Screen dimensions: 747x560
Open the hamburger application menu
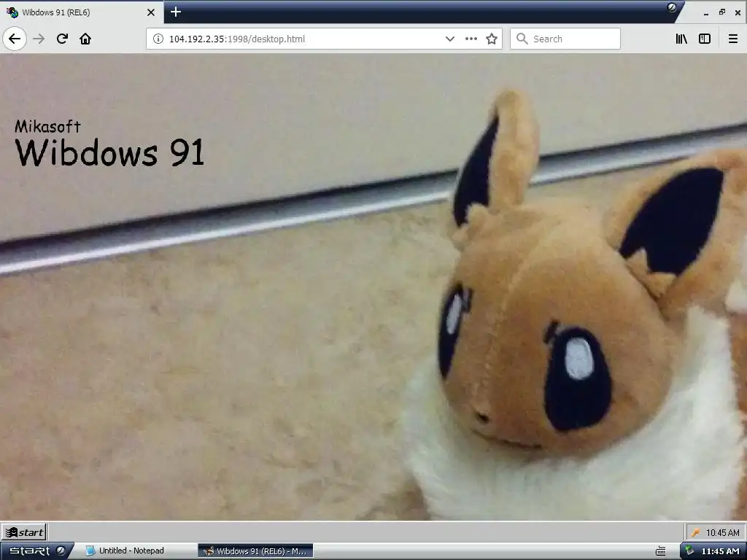tap(733, 39)
